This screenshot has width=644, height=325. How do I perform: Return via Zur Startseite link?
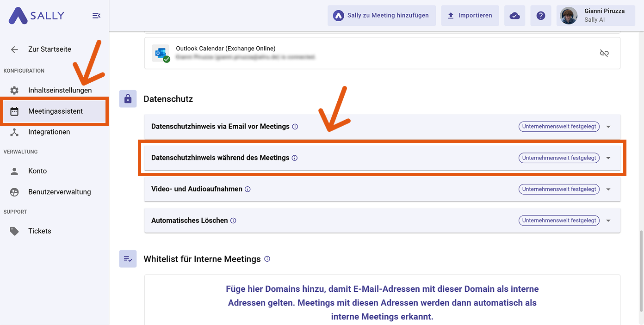click(50, 49)
